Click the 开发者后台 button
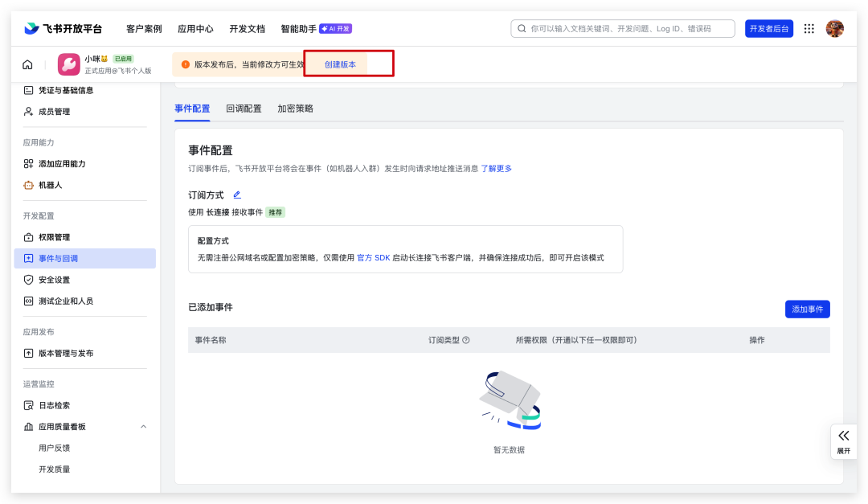Image resolution: width=868 pixels, height=504 pixels. point(768,29)
